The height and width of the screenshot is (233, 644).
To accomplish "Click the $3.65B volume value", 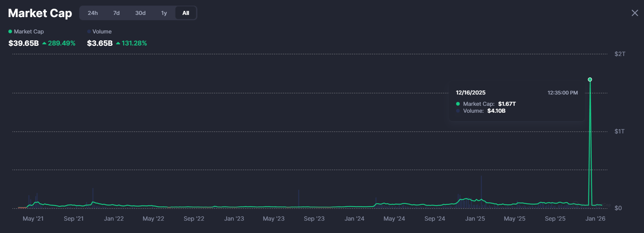I will pos(100,43).
